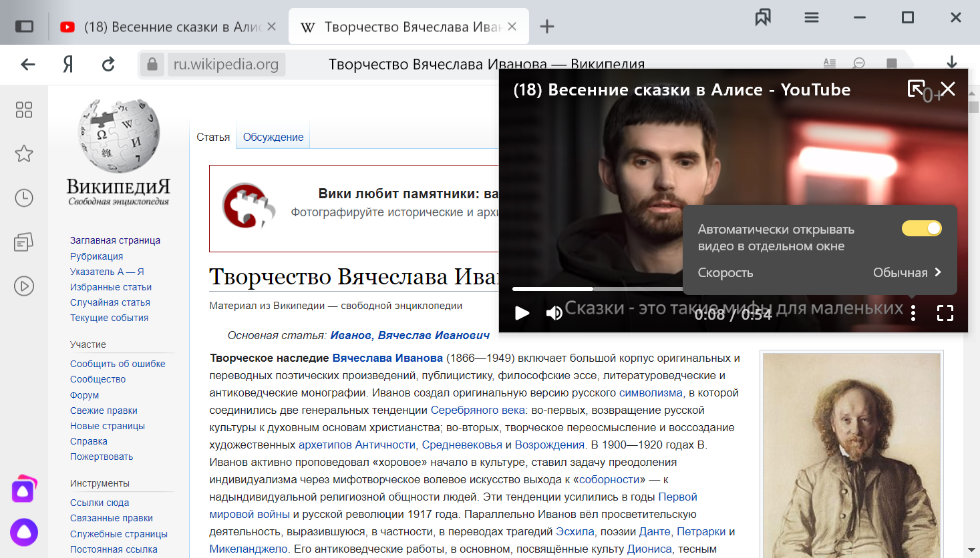Launch the Alice app icon in sidebar
Screen dimensions: 980x558
24,489
